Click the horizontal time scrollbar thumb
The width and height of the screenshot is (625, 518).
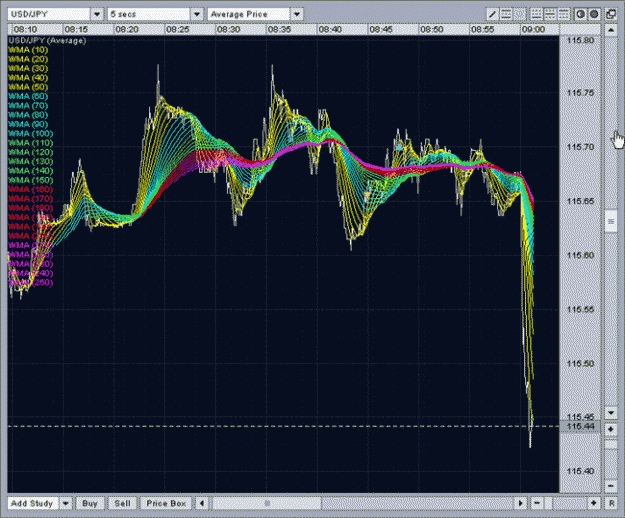(267, 503)
